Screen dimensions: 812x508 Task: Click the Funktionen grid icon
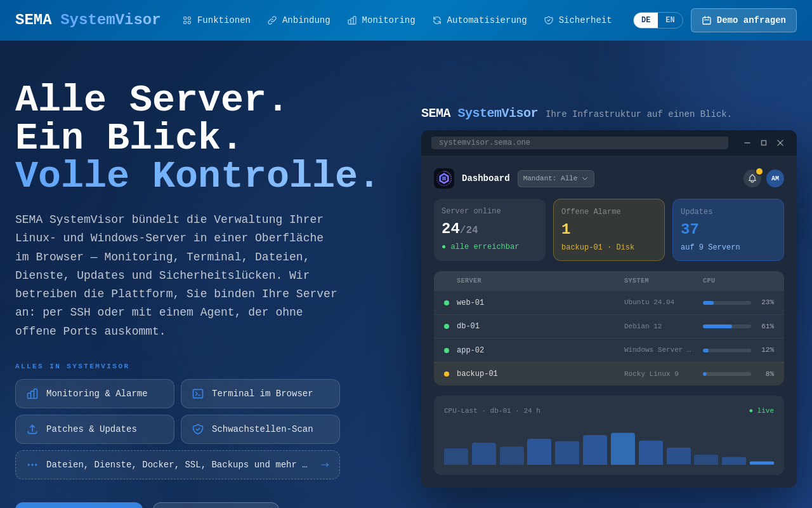point(187,20)
